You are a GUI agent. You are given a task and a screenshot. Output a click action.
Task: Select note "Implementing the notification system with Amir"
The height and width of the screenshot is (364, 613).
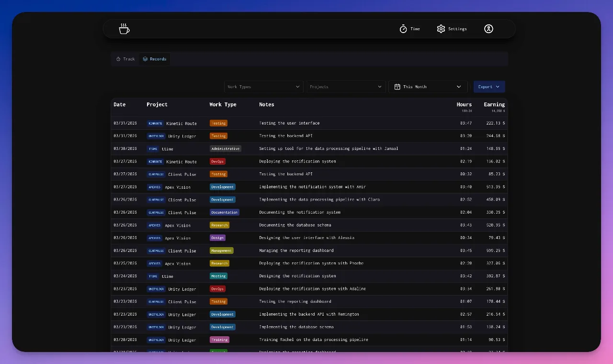click(x=312, y=187)
